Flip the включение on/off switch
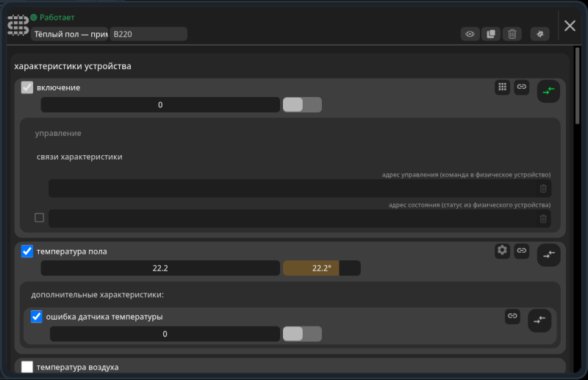Image resolution: width=588 pixels, height=380 pixels. click(302, 104)
